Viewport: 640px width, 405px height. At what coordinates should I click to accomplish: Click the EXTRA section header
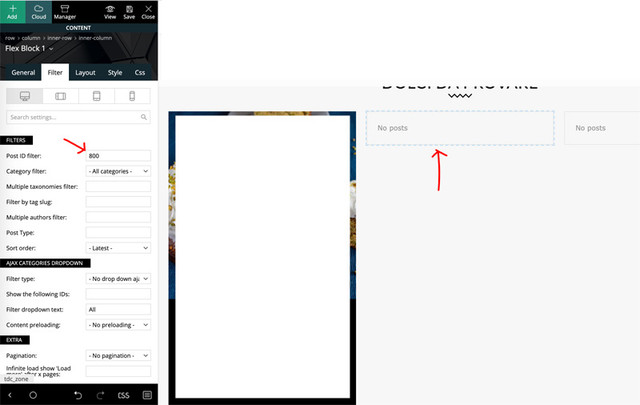[x=14, y=340]
